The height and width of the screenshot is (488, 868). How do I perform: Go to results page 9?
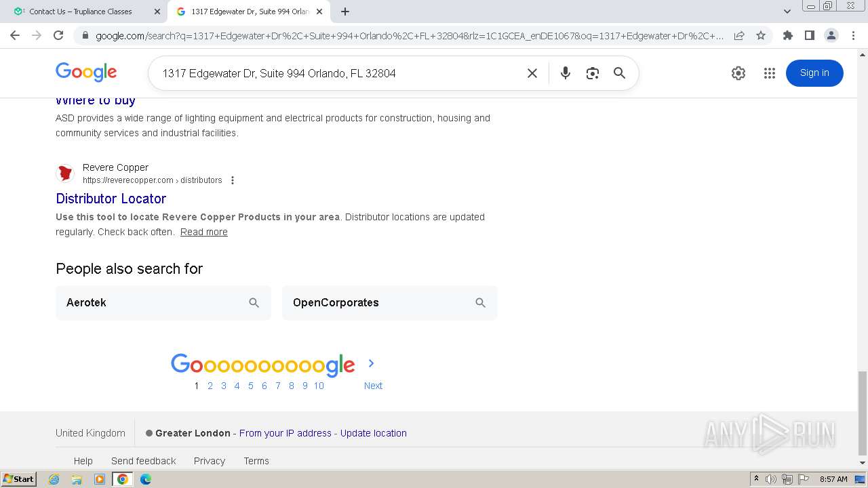point(305,386)
